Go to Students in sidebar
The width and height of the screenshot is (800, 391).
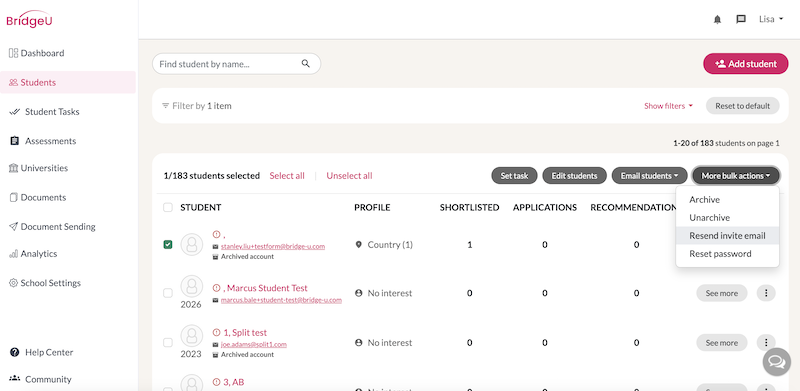68,82
